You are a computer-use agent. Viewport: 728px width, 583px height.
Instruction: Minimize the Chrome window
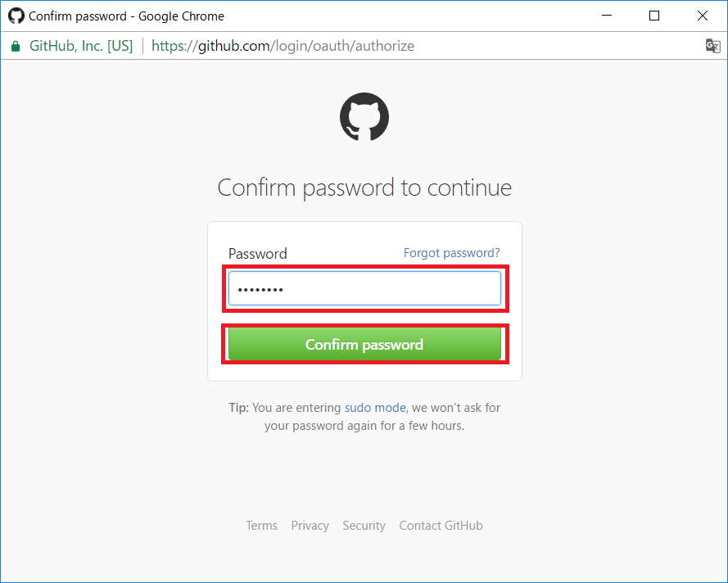coord(607,16)
